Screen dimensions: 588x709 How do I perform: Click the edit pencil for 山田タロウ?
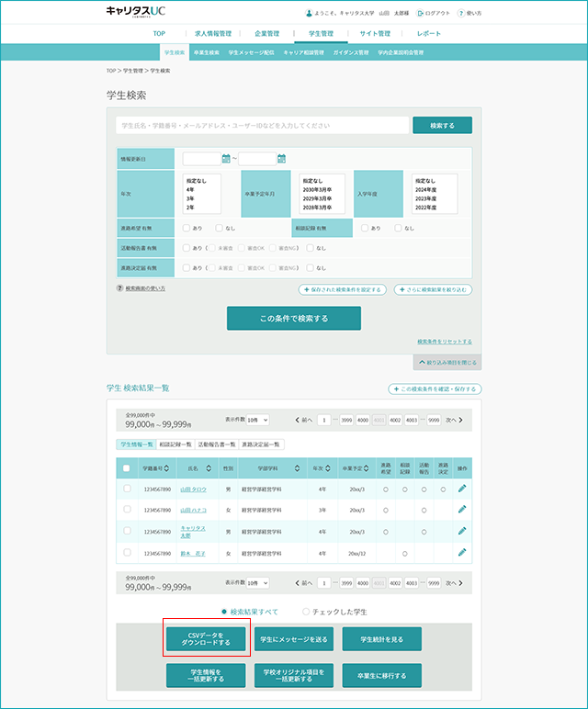462,489
